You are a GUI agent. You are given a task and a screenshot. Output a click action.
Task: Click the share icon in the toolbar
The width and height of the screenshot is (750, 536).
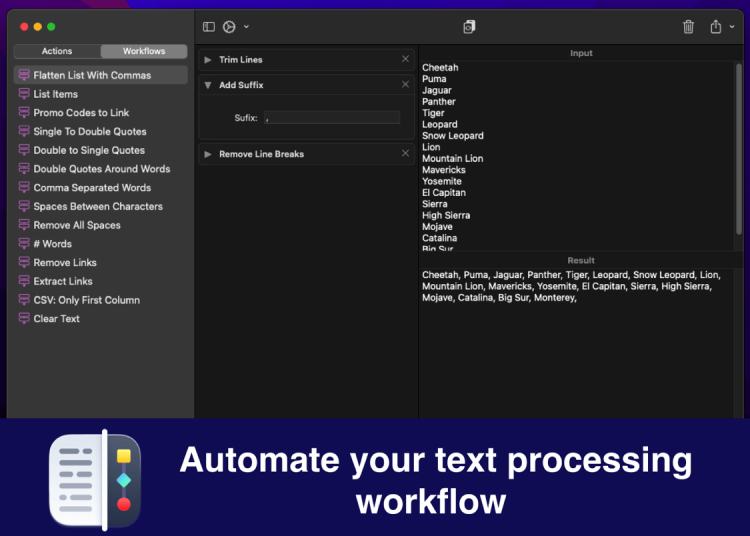pos(716,27)
